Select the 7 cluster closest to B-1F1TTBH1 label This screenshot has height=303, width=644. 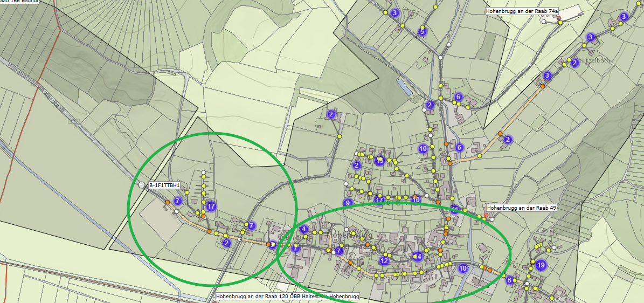(x=177, y=201)
